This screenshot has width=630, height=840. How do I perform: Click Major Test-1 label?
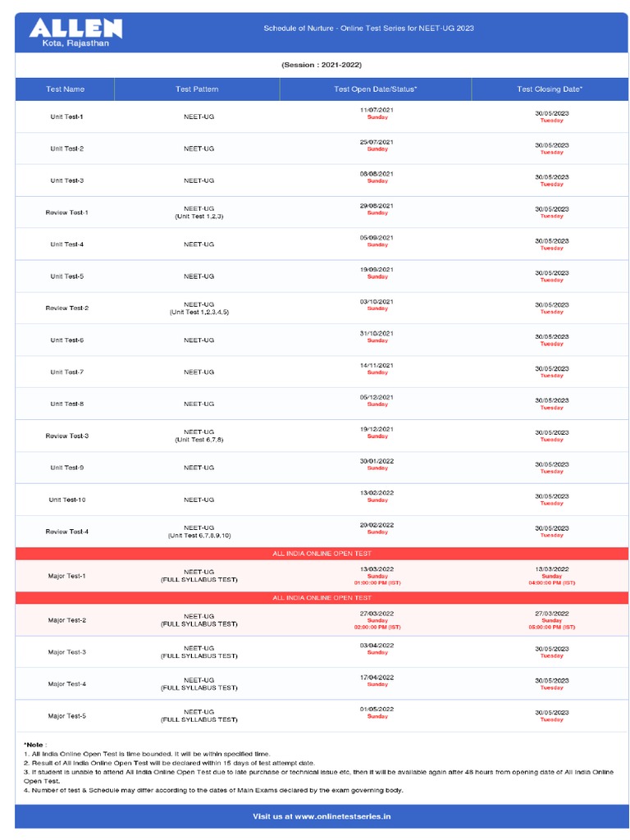point(66,576)
